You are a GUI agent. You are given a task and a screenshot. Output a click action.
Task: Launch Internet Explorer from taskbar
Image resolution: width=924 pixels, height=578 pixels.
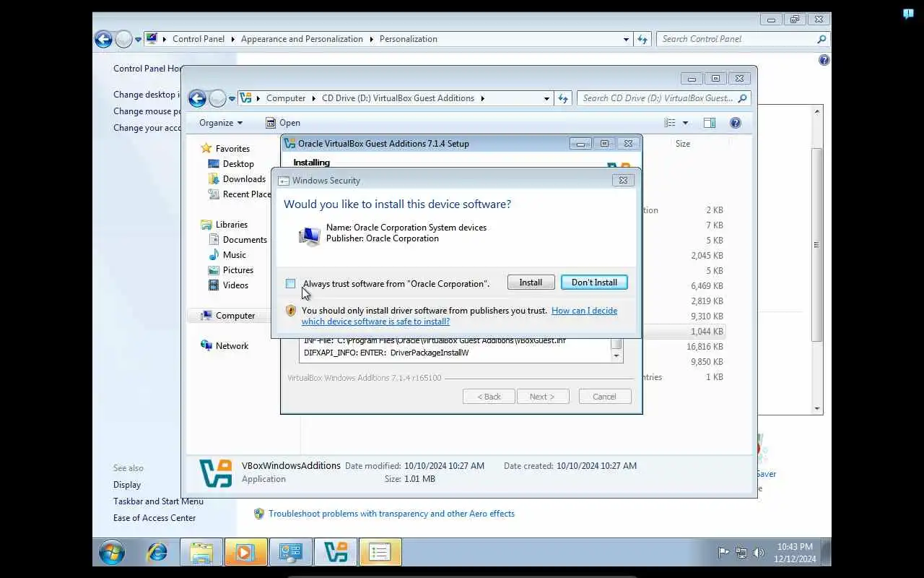[x=157, y=553]
